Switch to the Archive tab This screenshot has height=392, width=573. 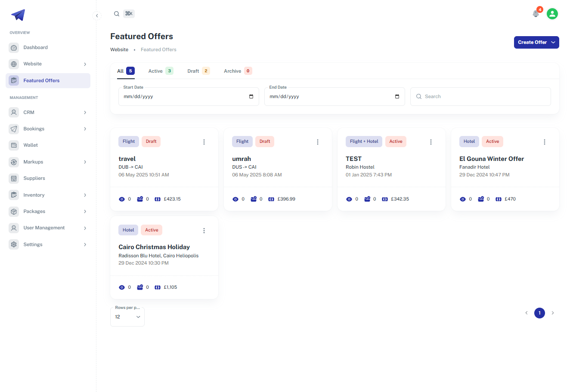tap(238, 71)
